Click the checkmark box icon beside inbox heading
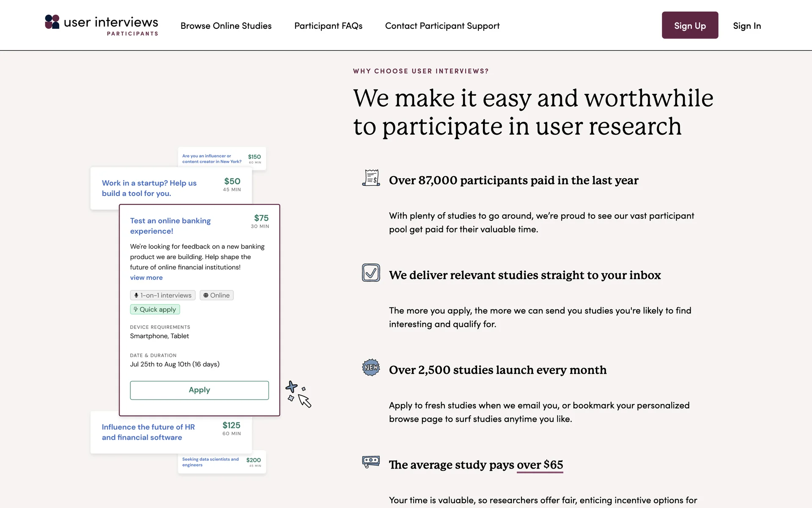 point(371,273)
